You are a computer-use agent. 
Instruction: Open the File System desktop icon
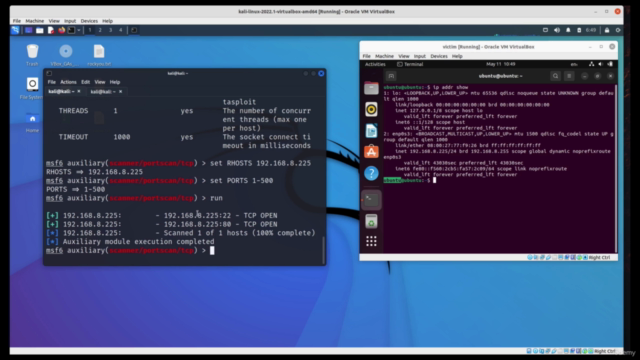point(32,88)
